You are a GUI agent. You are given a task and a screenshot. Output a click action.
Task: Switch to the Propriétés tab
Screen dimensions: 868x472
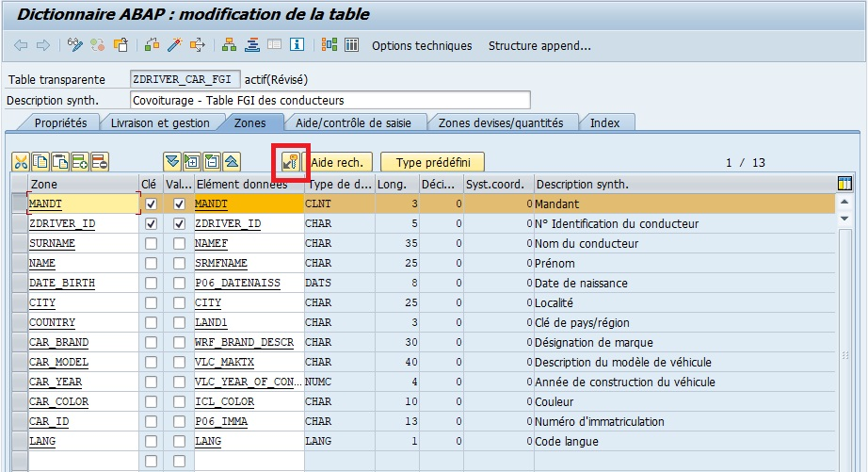(x=60, y=122)
